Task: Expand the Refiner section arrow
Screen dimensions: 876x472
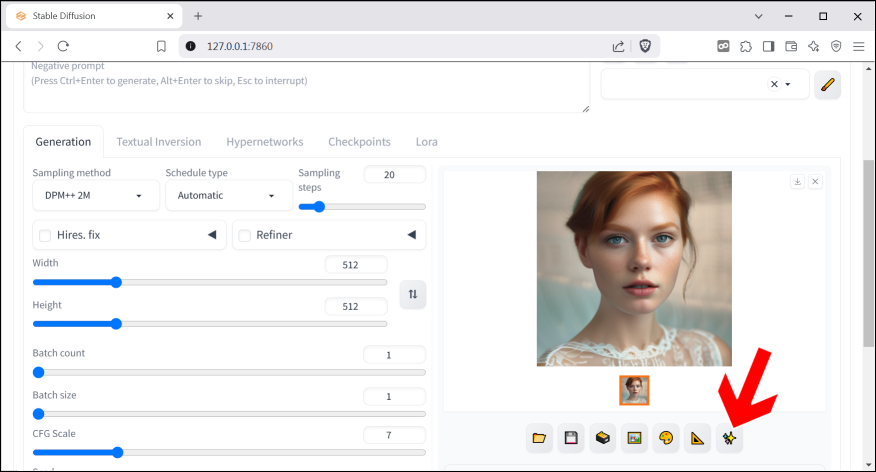Action: (x=411, y=235)
